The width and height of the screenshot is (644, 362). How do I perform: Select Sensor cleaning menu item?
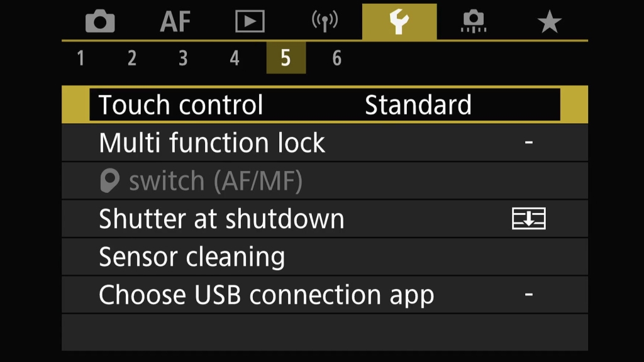point(325,257)
